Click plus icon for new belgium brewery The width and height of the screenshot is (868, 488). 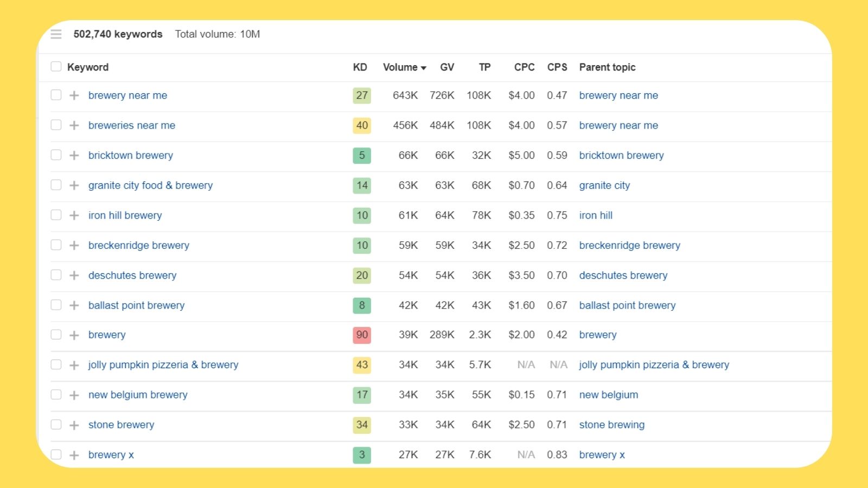pyautogui.click(x=74, y=395)
